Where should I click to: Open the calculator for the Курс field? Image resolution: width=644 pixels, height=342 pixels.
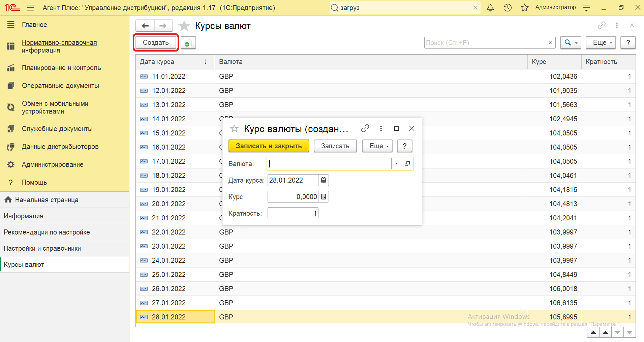(x=324, y=197)
